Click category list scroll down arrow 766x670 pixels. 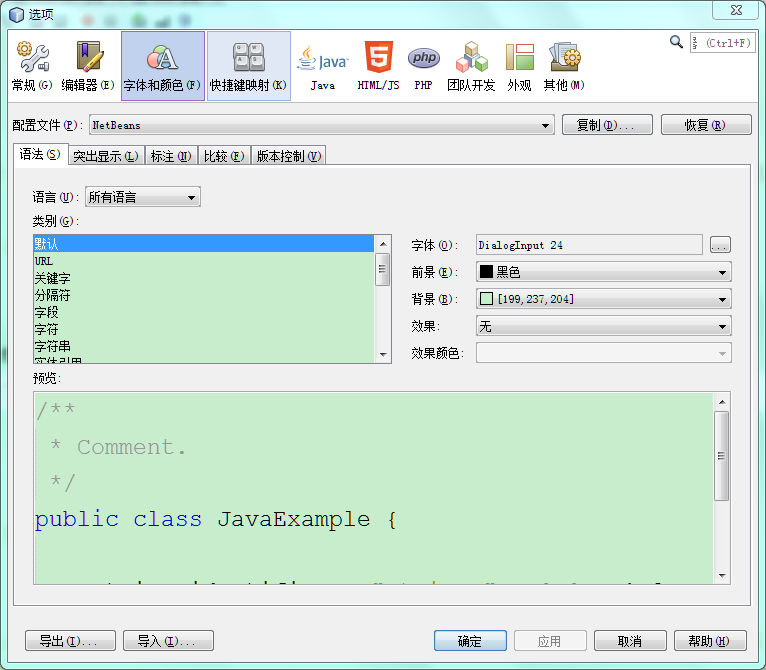383,354
